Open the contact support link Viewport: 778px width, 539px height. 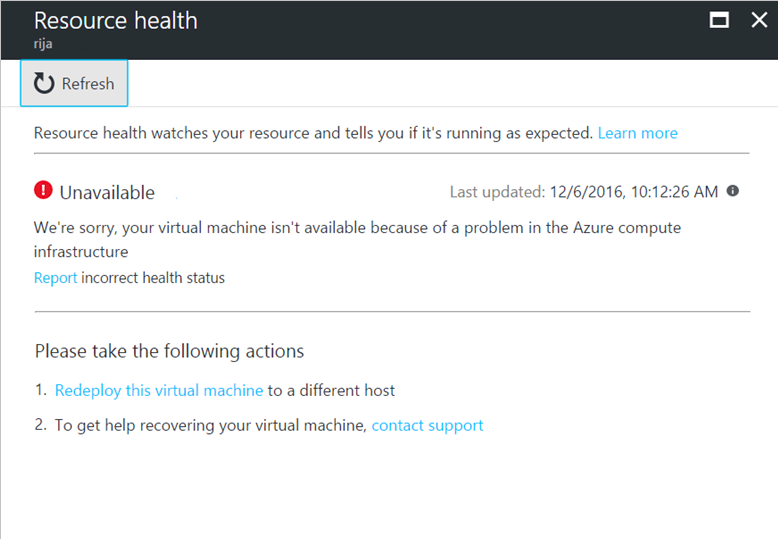[x=427, y=426]
